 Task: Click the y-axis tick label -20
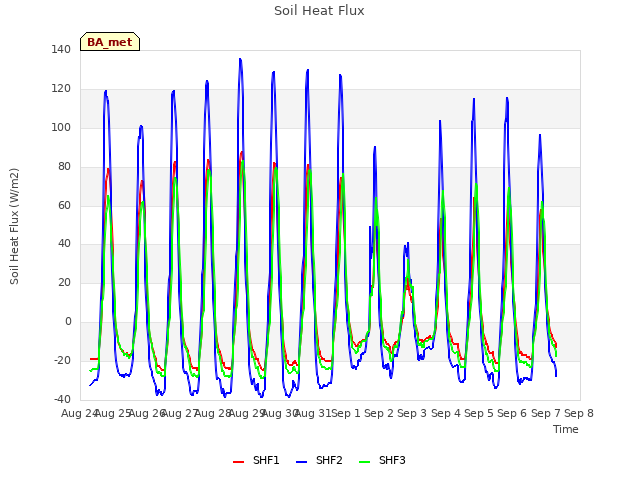62,360
